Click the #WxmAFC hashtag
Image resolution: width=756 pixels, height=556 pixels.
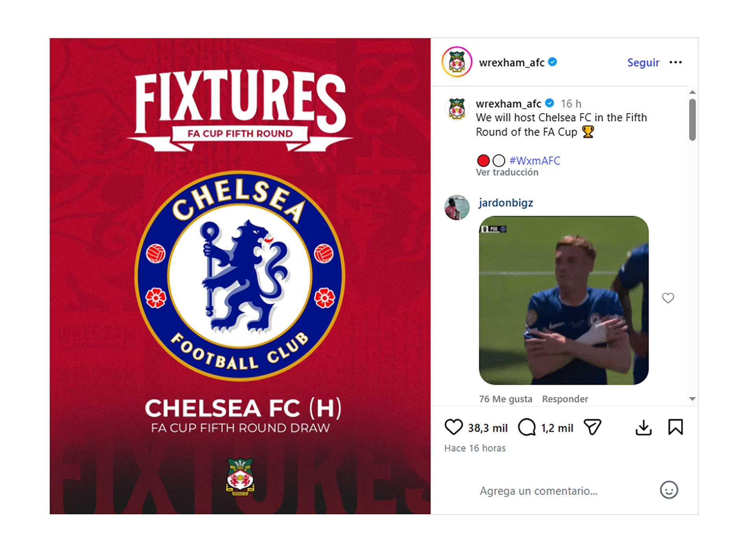(x=535, y=161)
